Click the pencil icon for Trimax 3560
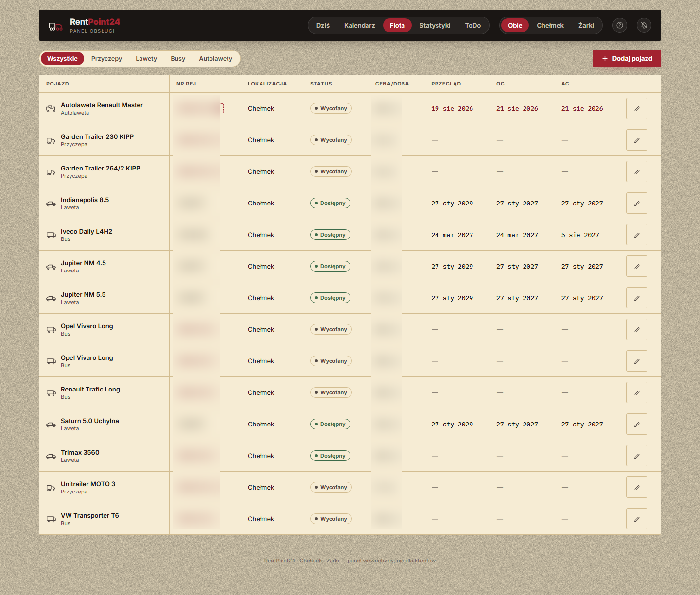700x595 pixels. click(637, 456)
